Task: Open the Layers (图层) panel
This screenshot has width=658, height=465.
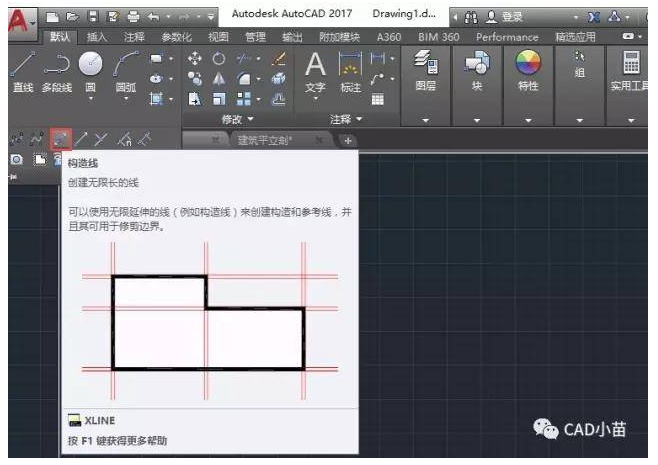Action: tap(426, 71)
